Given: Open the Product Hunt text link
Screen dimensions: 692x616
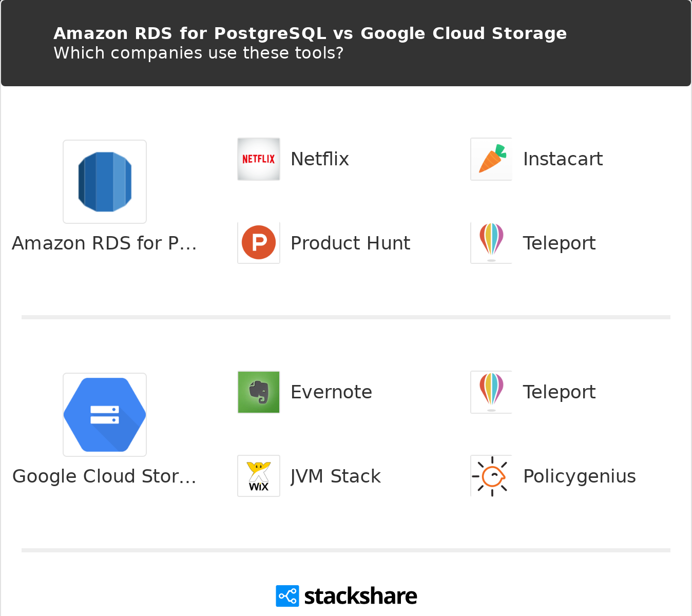Looking at the screenshot, I should [350, 243].
